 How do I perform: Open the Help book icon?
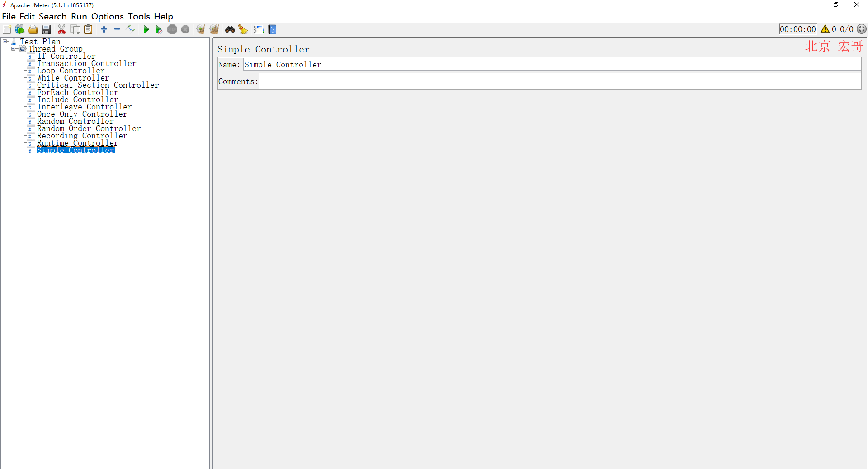point(272,29)
